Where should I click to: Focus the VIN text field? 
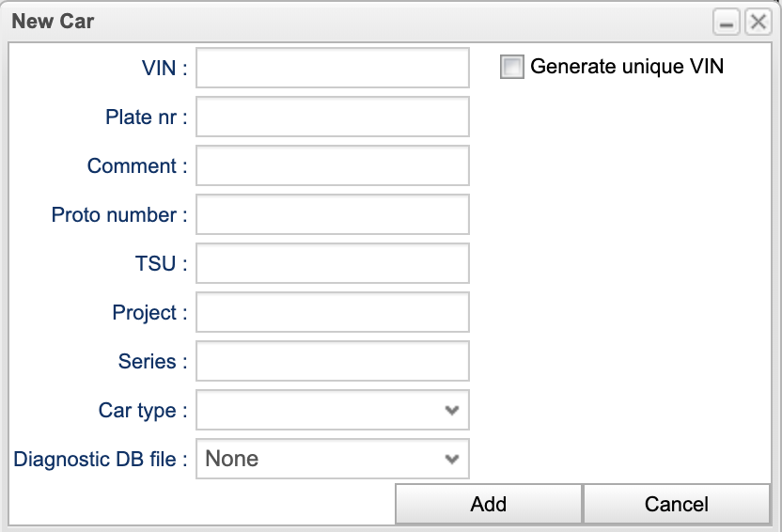point(333,68)
